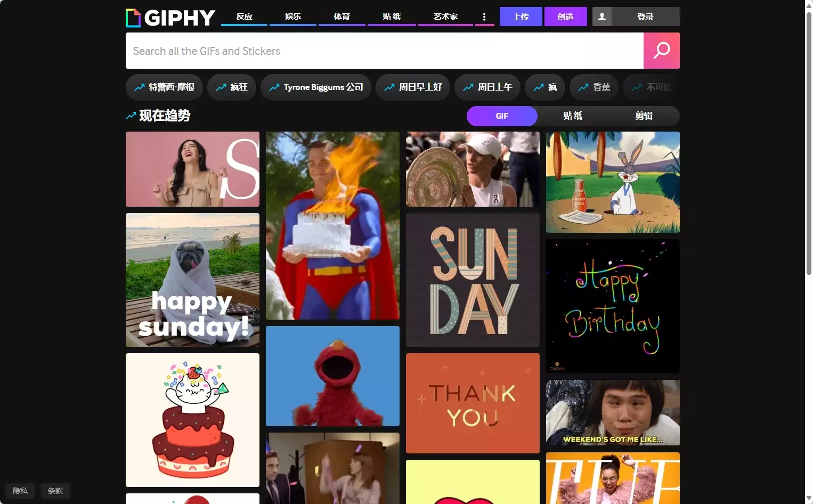Click the user avatar icon beside 登录
Screen dimensions: 813x504
click(602, 17)
